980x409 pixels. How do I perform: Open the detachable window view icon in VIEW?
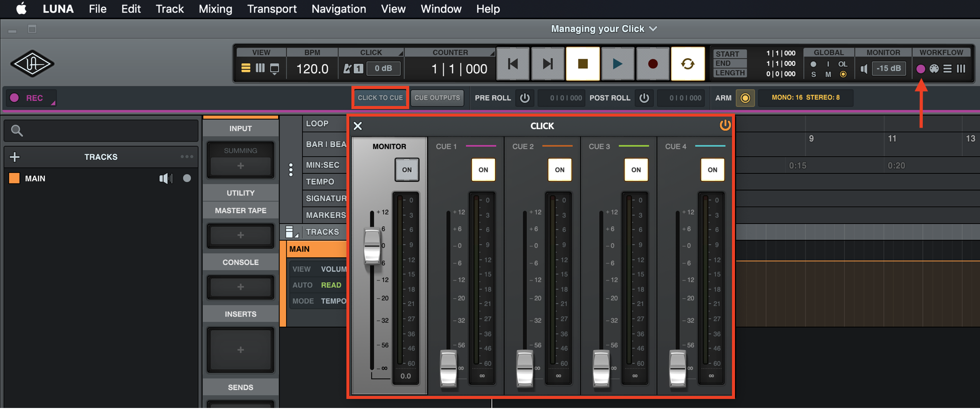pos(275,68)
